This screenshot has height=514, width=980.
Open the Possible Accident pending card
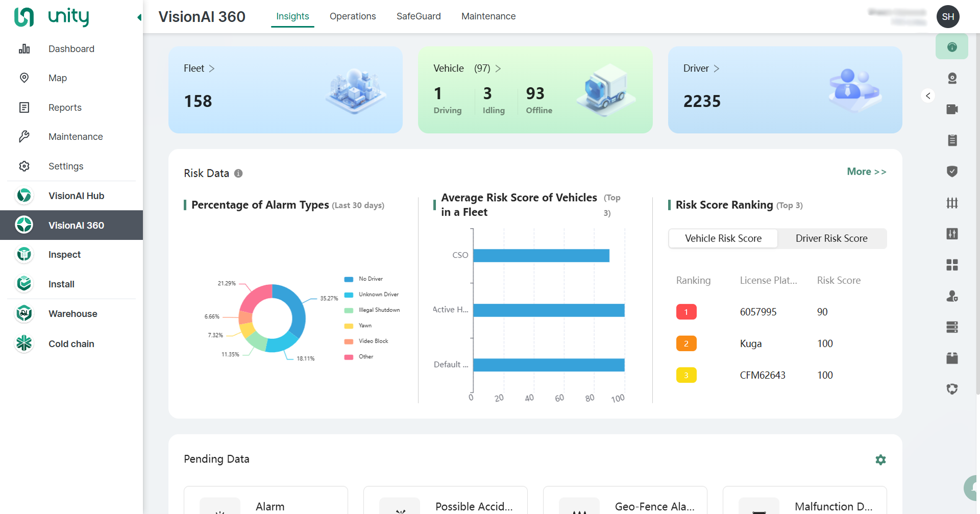coord(446,500)
